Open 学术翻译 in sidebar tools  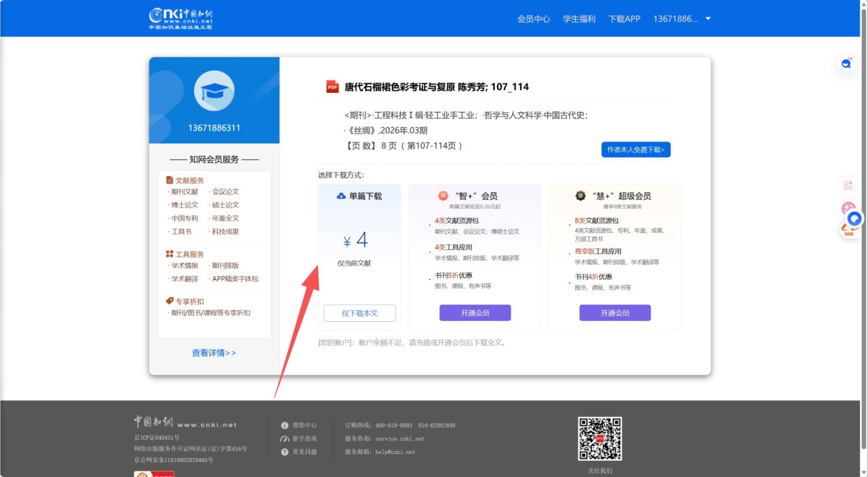[184, 278]
